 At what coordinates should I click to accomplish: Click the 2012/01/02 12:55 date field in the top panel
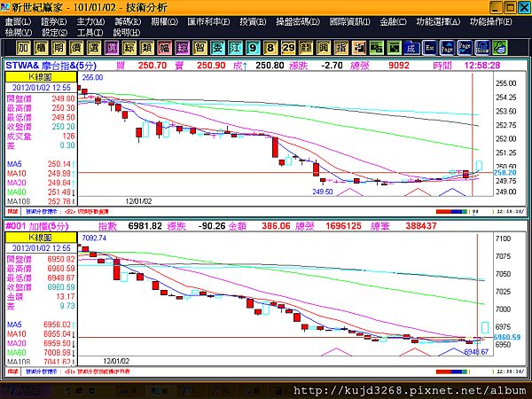pyautogui.click(x=41, y=88)
